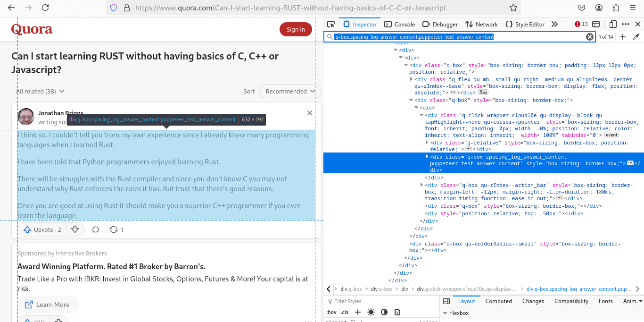Viewport: 644px width, 322px height.
Task: Select the Inspector tab
Action: click(360, 24)
